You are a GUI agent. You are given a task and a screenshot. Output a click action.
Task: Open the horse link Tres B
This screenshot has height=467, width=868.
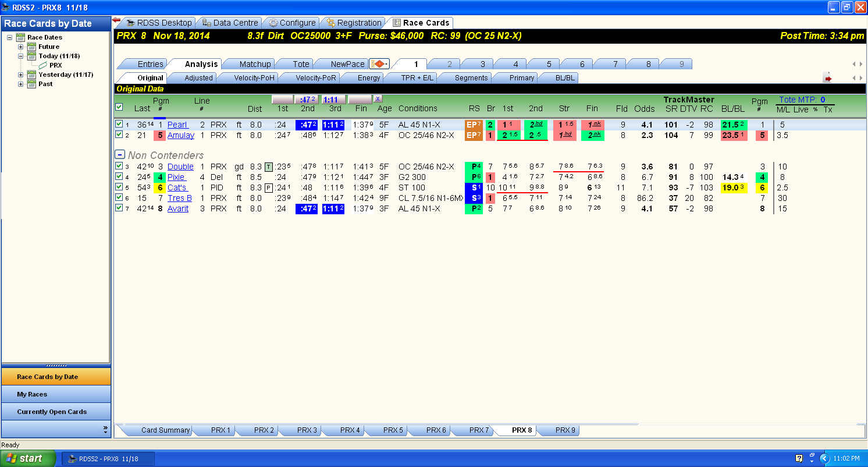(180, 198)
